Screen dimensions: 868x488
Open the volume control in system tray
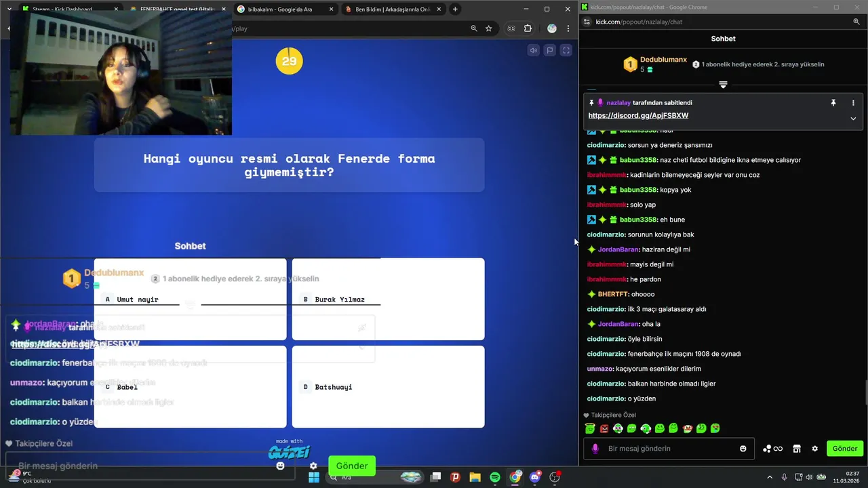(x=810, y=477)
